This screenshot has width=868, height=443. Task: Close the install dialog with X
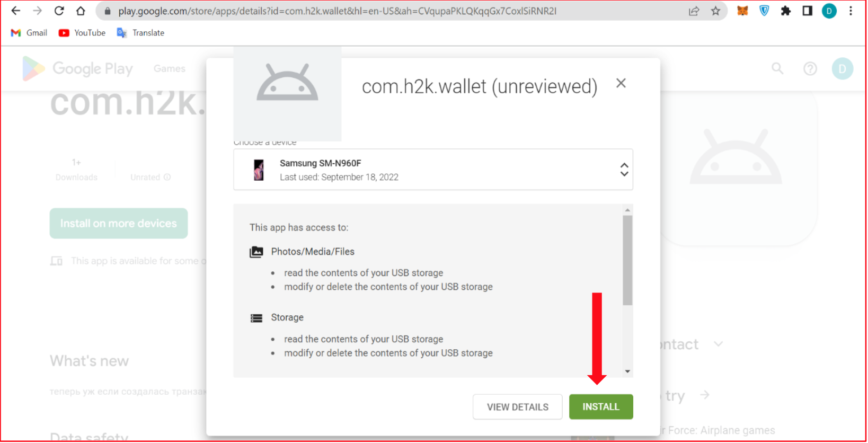(621, 83)
